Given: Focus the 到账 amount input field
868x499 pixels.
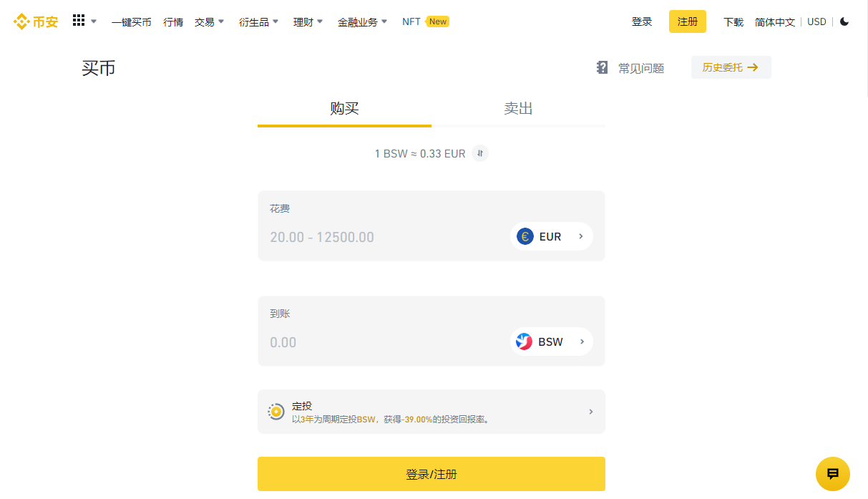Looking at the screenshot, I should click(383, 342).
